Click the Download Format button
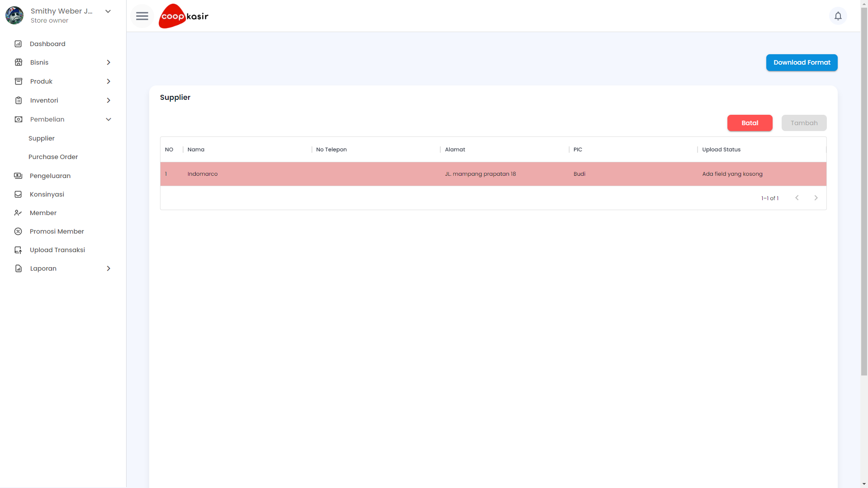This screenshot has height=488, width=868. [802, 62]
